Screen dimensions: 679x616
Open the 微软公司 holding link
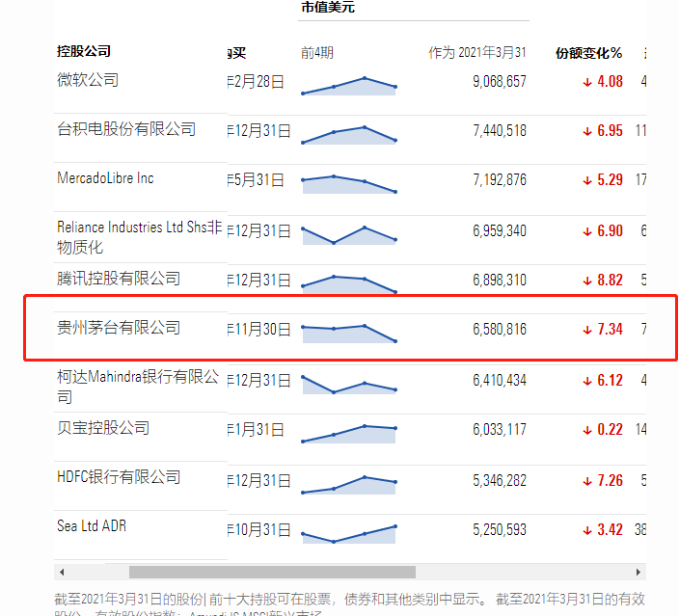tap(88, 80)
